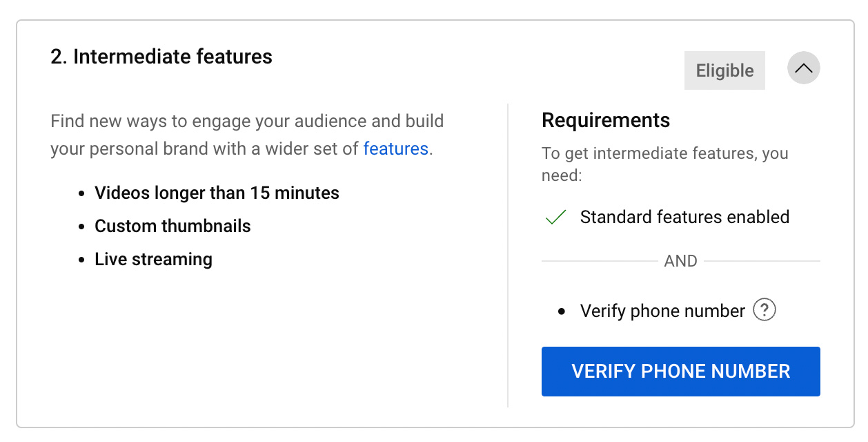Click the 'Requirements' heading
Image resolution: width=868 pixels, height=442 pixels.
(606, 120)
